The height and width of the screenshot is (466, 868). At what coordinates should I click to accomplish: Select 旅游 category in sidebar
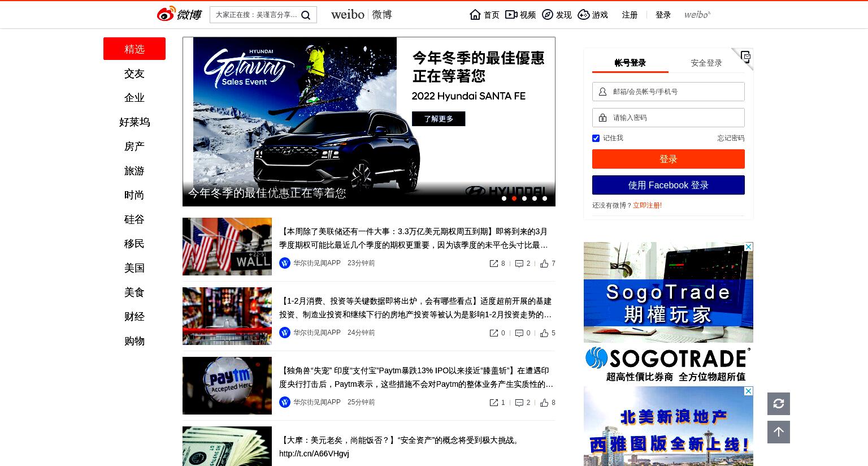134,171
